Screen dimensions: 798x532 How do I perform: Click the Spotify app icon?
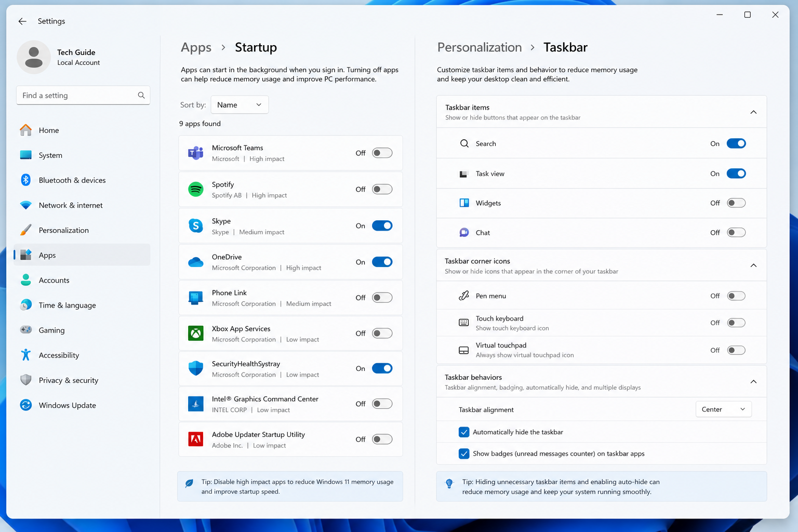[196, 189]
